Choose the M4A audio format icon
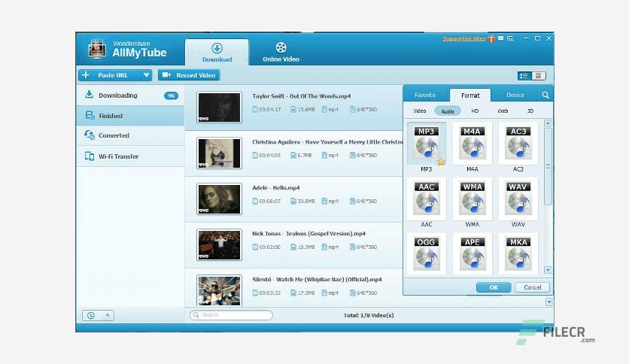Screen dimensions: 629x364 click(x=473, y=144)
